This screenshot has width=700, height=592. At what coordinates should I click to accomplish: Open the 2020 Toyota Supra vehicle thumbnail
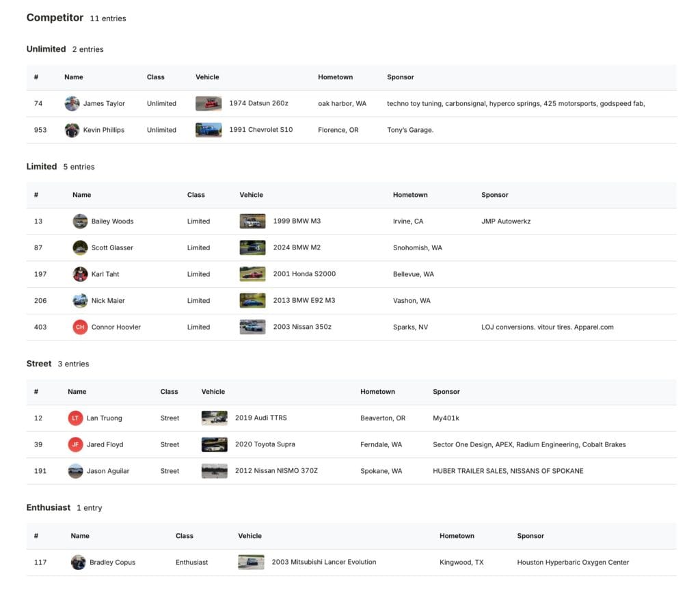(x=214, y=444)
